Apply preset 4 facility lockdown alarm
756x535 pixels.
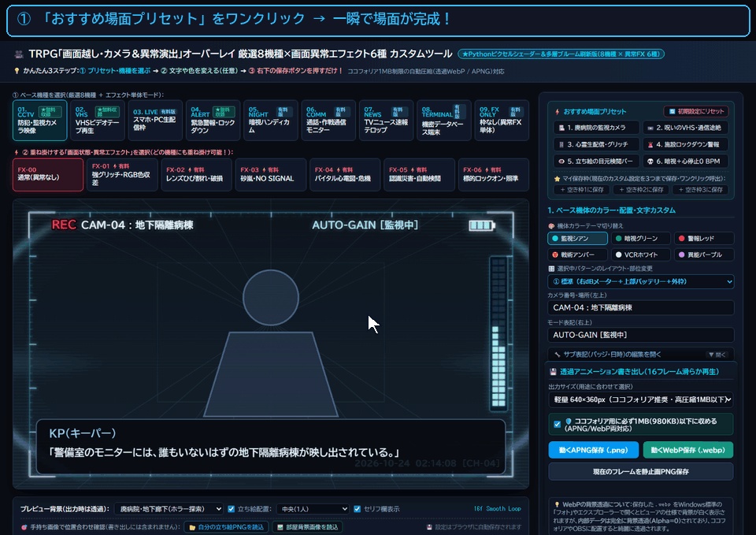686,144
